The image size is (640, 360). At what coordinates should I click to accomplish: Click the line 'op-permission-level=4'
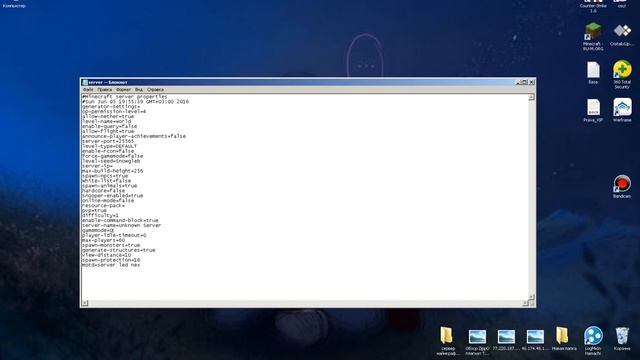pos(114,111)
